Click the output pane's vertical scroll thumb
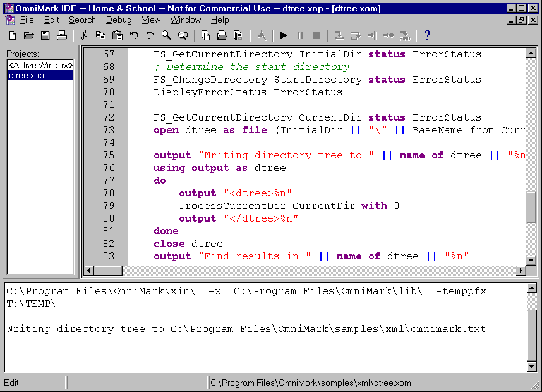 click(532, 335)
